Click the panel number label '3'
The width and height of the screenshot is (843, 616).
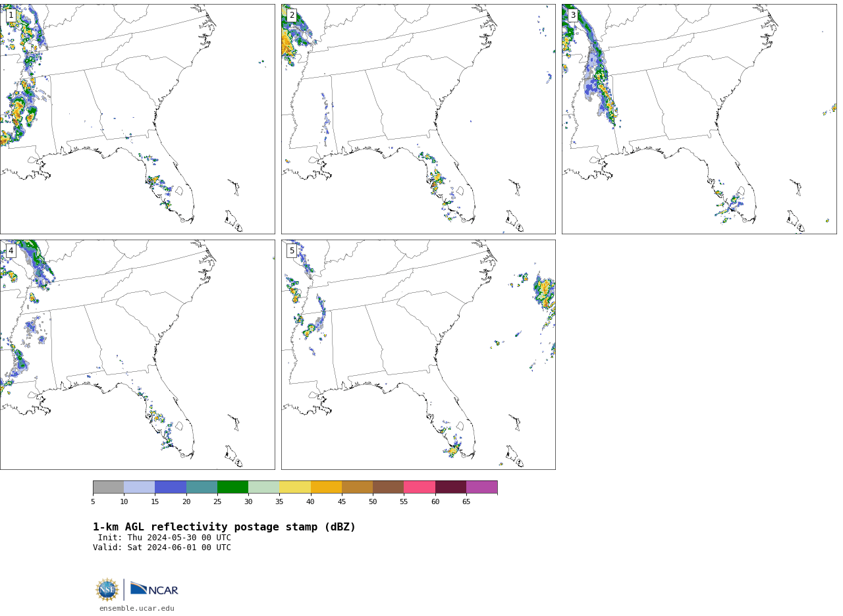point(573,15)
